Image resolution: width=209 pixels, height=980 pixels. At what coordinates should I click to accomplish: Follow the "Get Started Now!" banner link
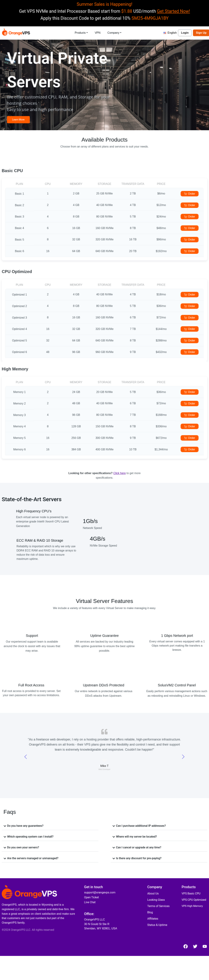[173, 11]
